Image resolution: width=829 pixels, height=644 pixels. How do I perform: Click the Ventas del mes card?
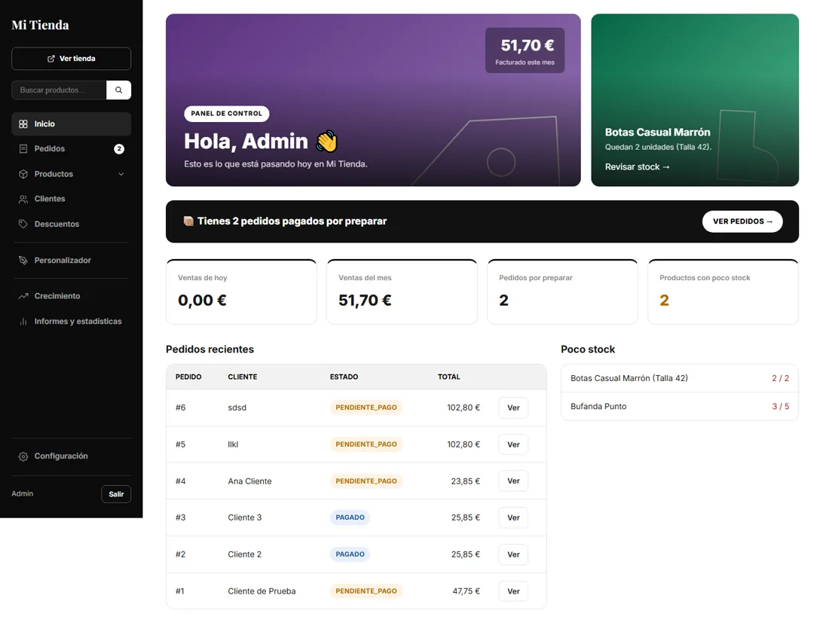(x=402, y=291)
